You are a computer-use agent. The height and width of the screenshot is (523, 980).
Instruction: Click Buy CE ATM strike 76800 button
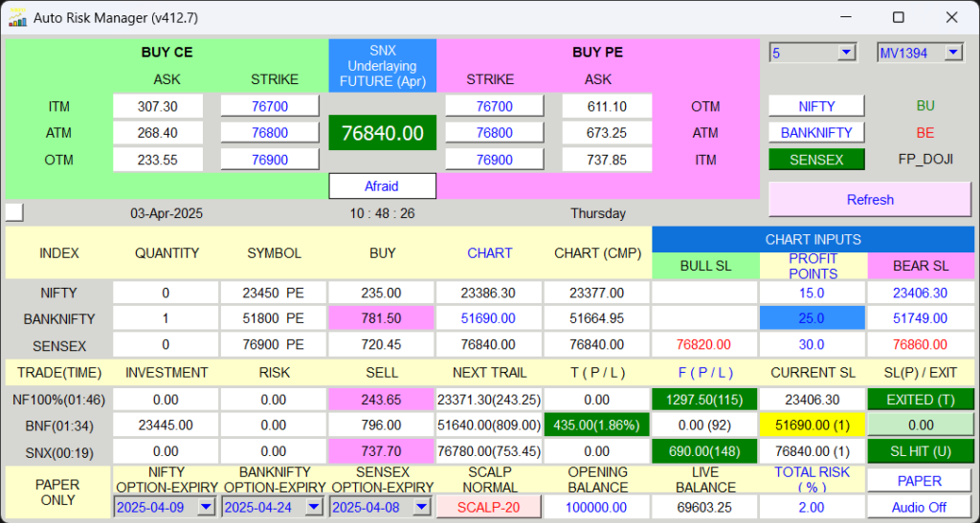(270, 133)
